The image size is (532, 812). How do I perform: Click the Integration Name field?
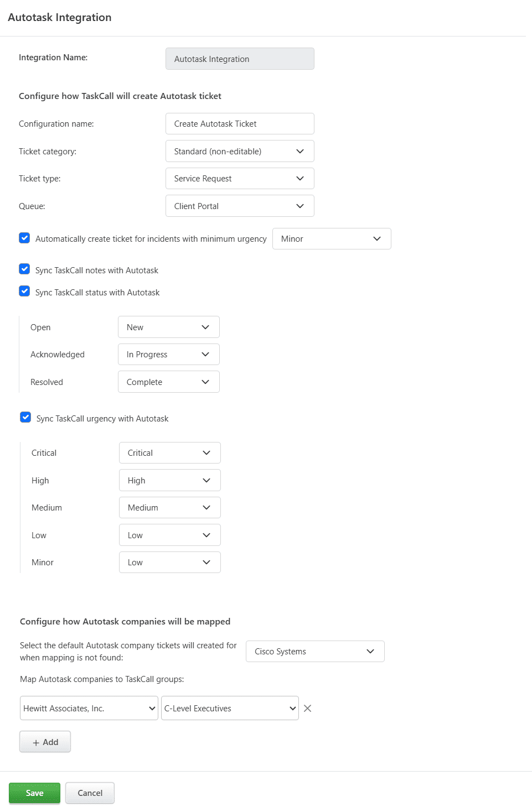pos(240,59)
